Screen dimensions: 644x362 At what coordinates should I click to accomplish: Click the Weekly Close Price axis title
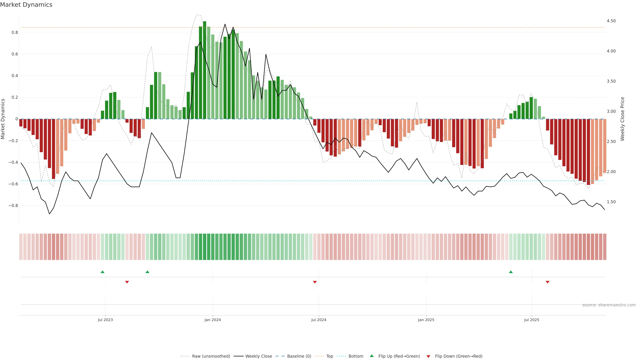[x=622, y=119]
